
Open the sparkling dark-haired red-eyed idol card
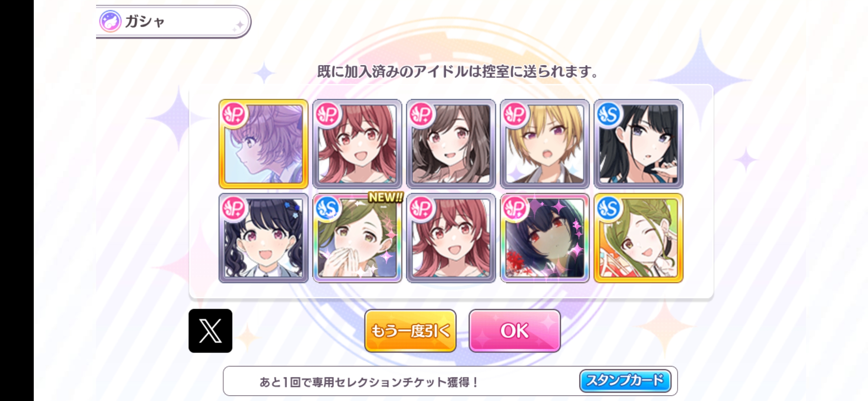[x=545, y=238]
